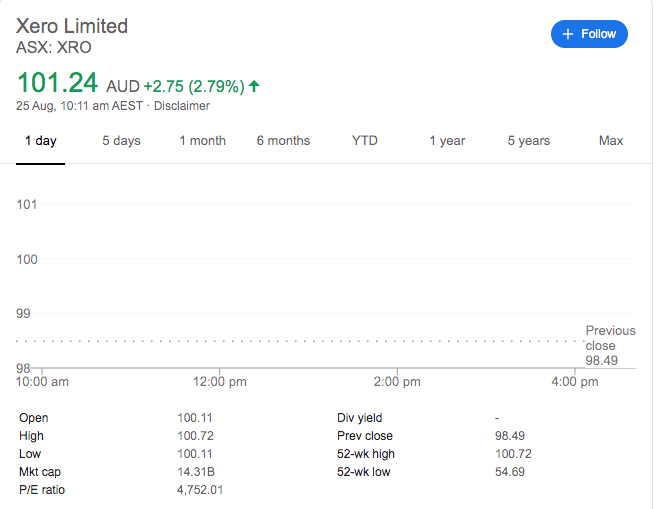Click the 12:00 pm axis label

pos(220,381)
